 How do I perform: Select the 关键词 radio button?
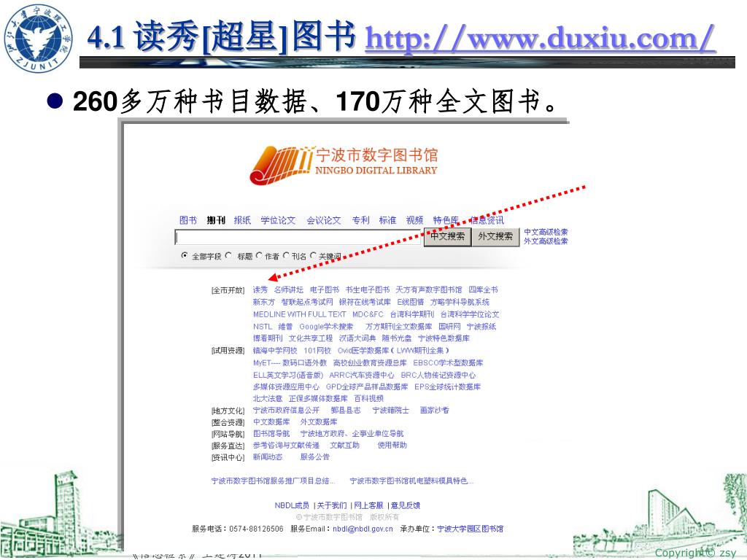point(313,255)
